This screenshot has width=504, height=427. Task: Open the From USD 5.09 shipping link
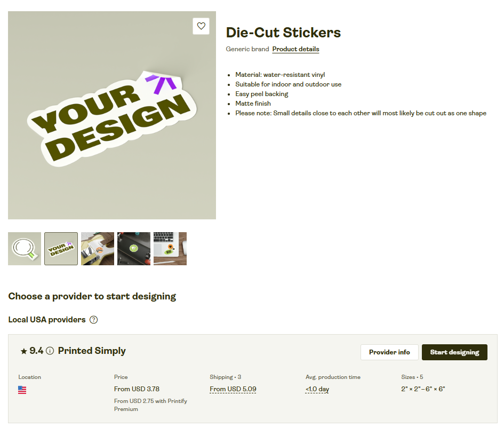coord(233,389)
